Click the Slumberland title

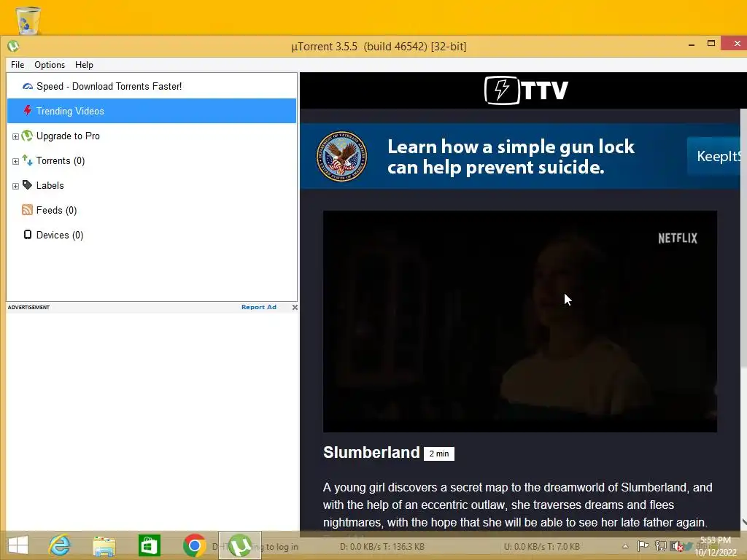pyautogui.click(x=371, y=452)
